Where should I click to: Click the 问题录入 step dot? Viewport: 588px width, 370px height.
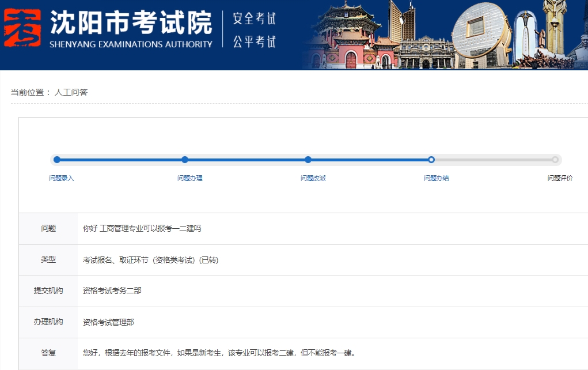(57, 160)
